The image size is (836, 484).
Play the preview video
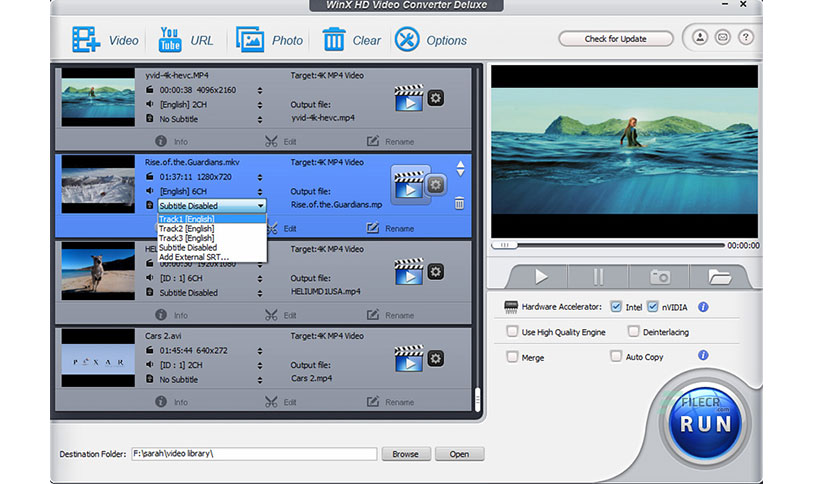pyautogui.click(x=541, y=277)
